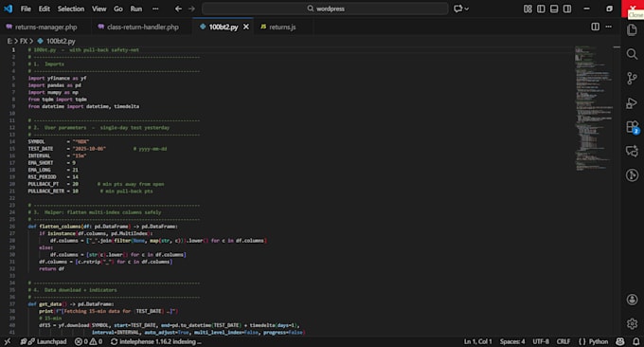644x347 pixels.
Task: Open the File menu
Action: [x=26, y=9]
